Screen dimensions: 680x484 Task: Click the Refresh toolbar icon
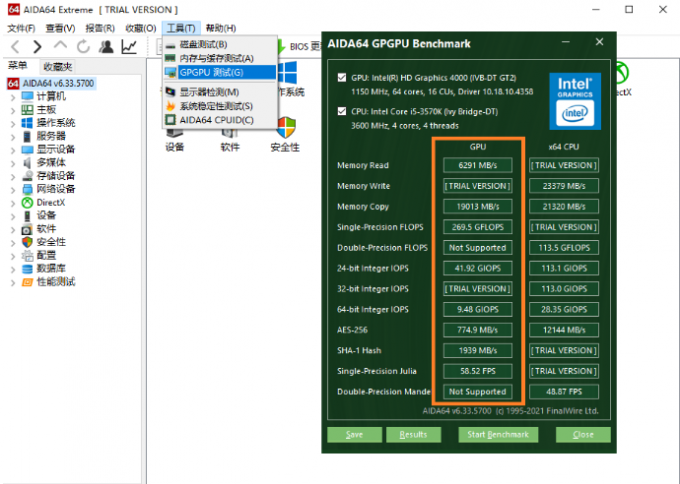[x=83, y=46]
